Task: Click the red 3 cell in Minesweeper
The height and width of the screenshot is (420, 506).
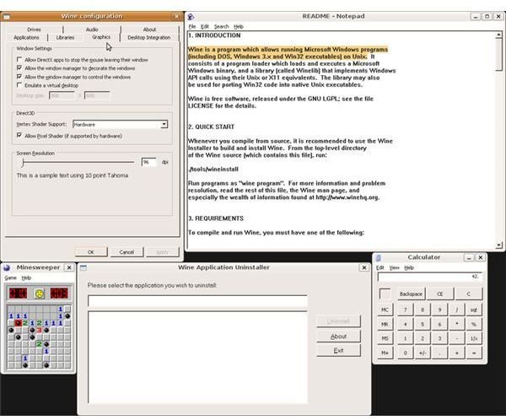Action: coord(39,330)
